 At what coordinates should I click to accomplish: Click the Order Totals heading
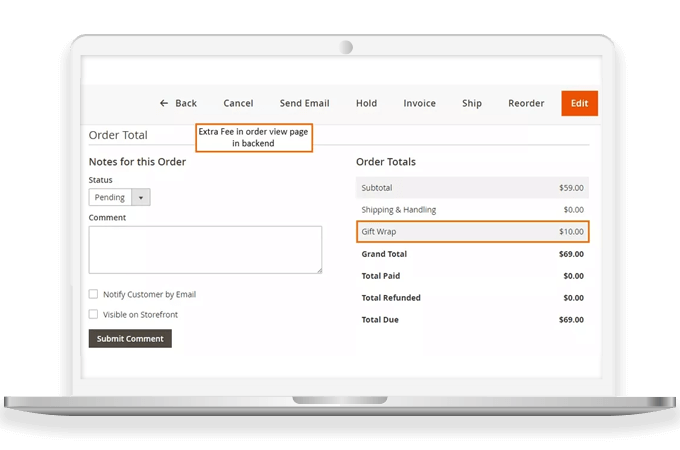tap(386, 162)
